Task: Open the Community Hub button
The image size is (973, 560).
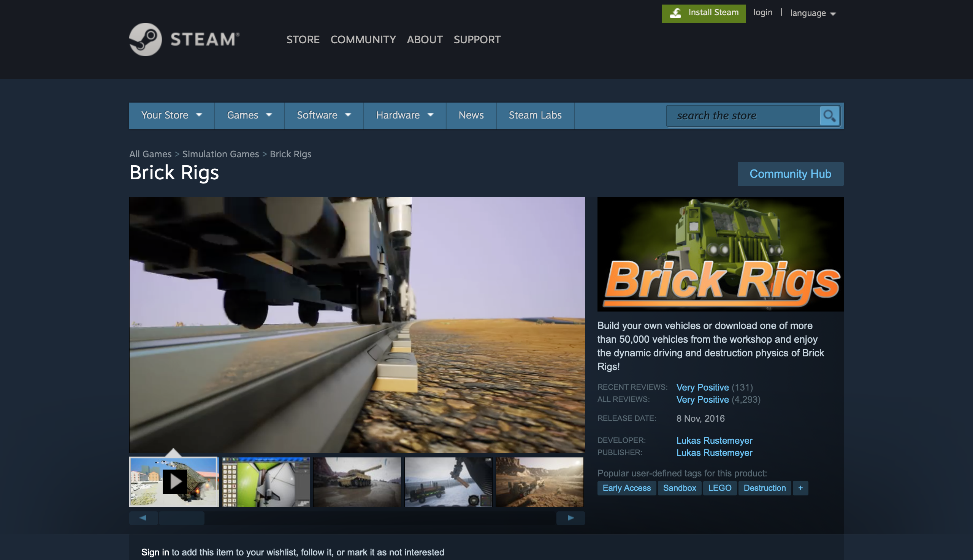Action: [x=790, y=174]
